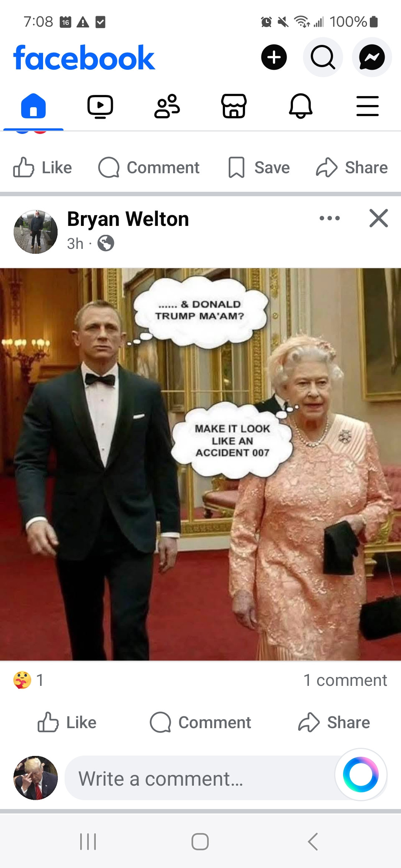View notifications bell icon

coord(301,106)
